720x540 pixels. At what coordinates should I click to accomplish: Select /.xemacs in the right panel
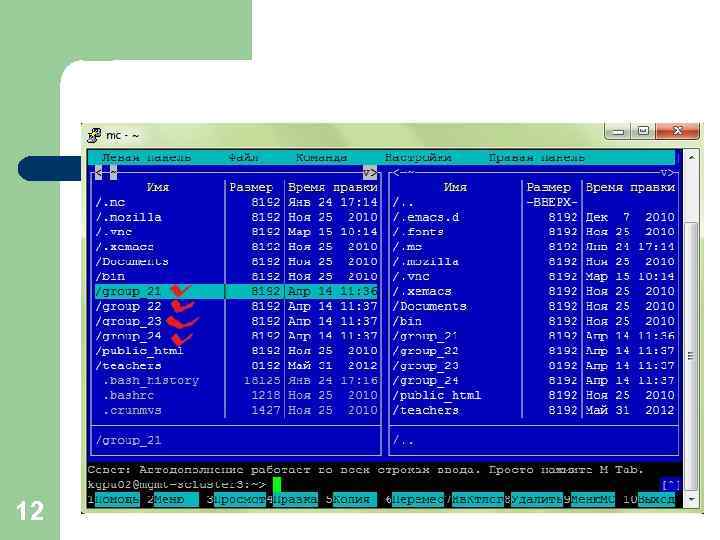click(x=534, y=291)
